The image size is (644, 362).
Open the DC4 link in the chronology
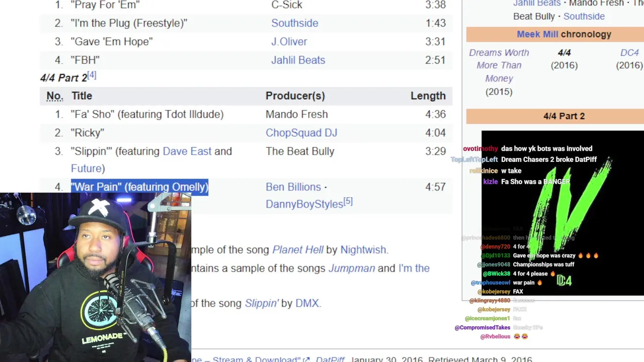pyautogui.click(x=629, y=52)
